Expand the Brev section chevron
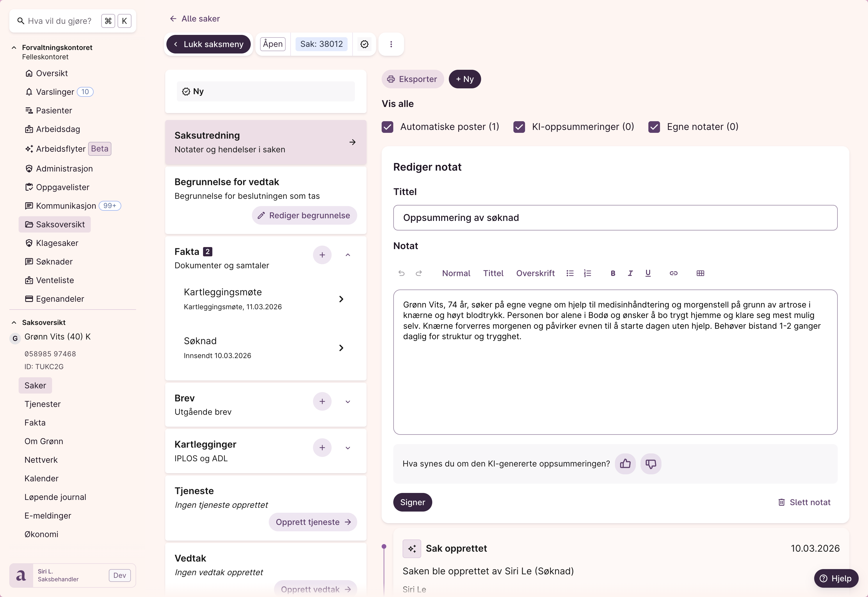 (x=347, y=402)
